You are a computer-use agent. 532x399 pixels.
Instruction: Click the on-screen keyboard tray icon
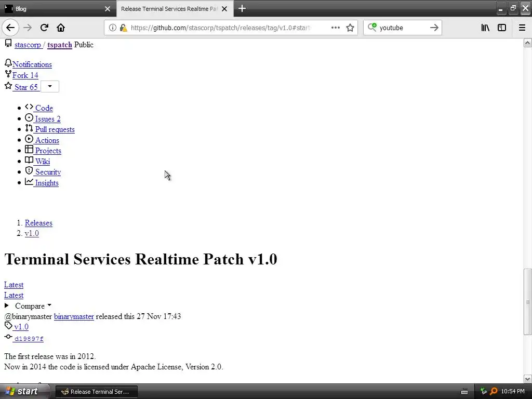point(464,392)
